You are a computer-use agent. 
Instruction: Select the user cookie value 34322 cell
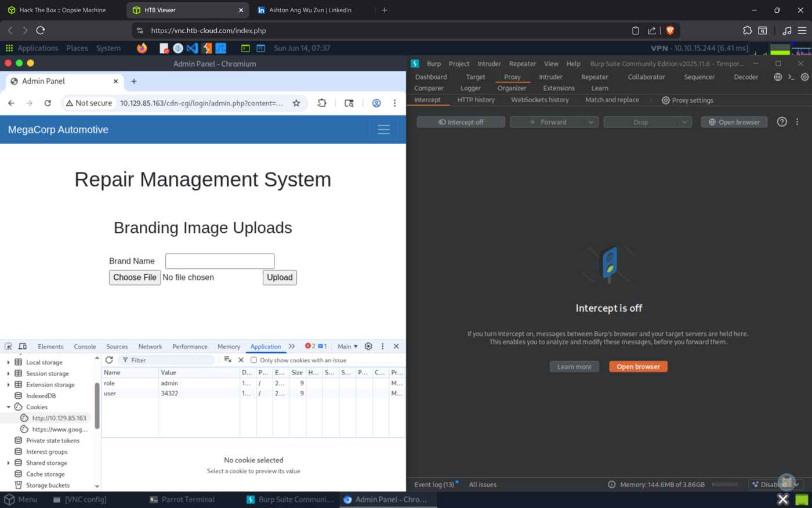tap(199, 394)
